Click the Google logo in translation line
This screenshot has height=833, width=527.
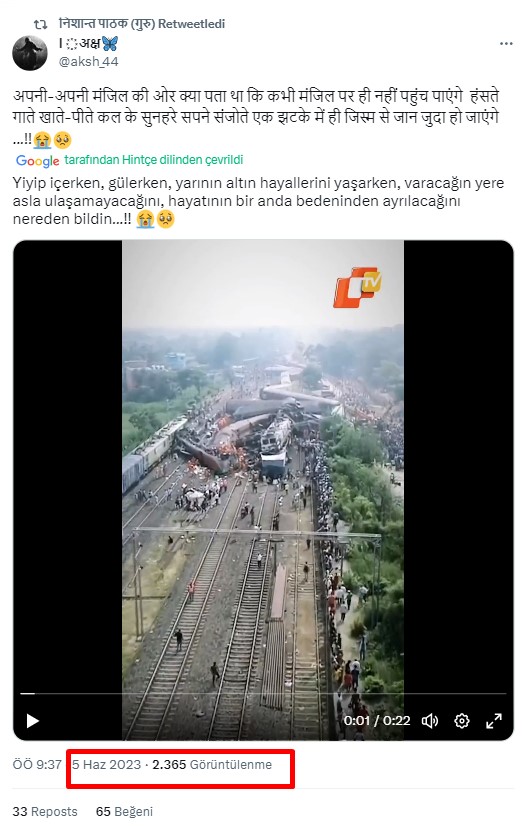(37, 160)
